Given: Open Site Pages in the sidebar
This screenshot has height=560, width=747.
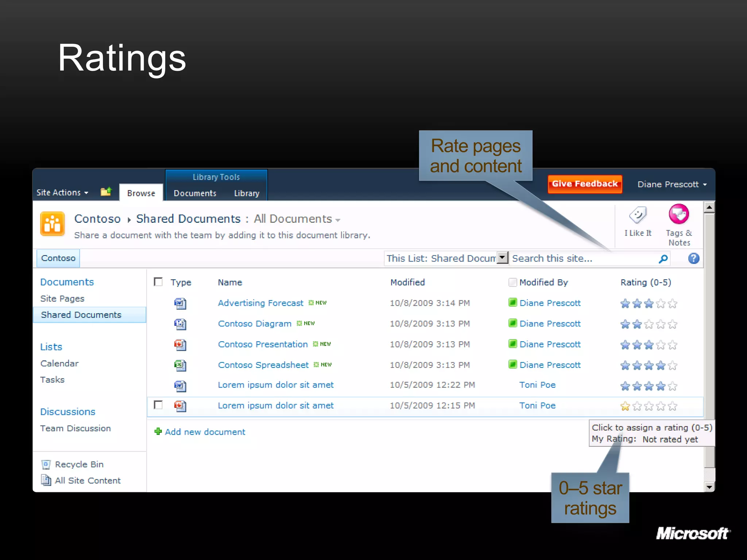Looking at the screenshot, I should (62, 299).
